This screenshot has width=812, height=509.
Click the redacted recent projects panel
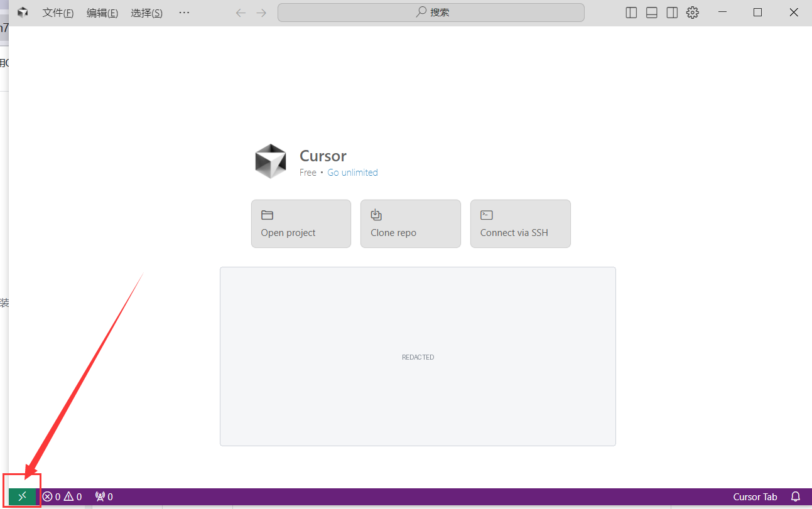tap(418, 356)
